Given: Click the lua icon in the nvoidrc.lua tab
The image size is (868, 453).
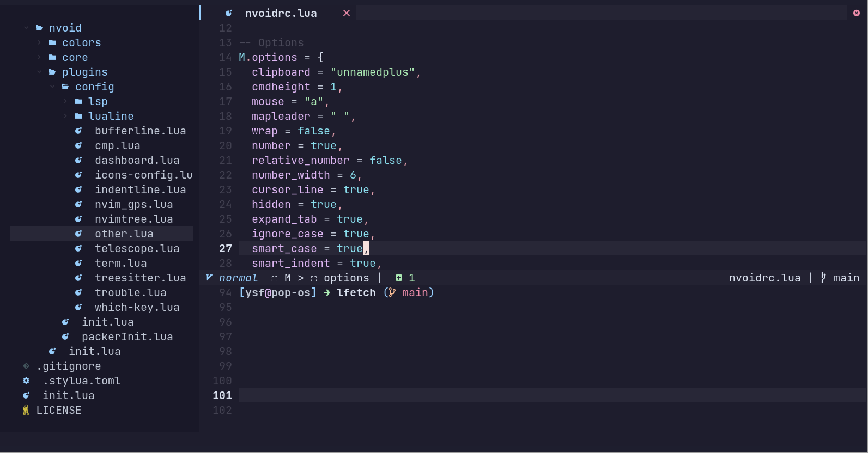Looking at the screenshot, I should [229, 13].
